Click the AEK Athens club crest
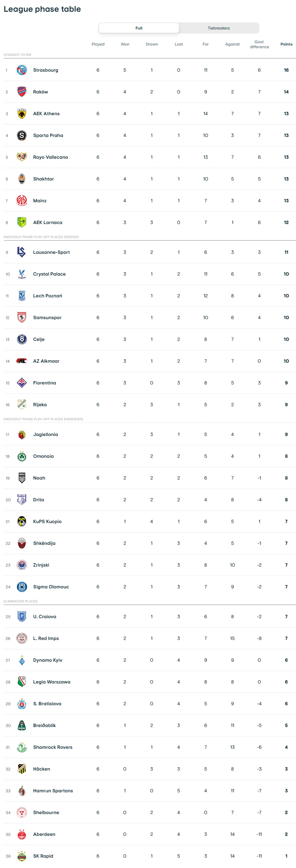Image resolution: width=296 pixels, height=868 pixels. click(x=21, y=114)
